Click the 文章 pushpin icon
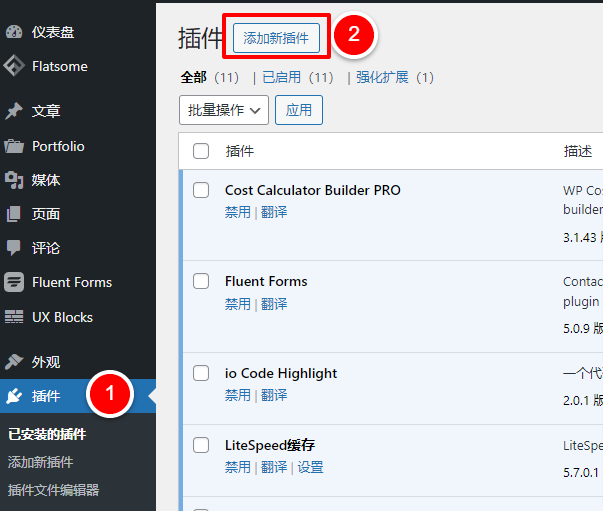Screen dimensions: 603x511 coord(14,111)
